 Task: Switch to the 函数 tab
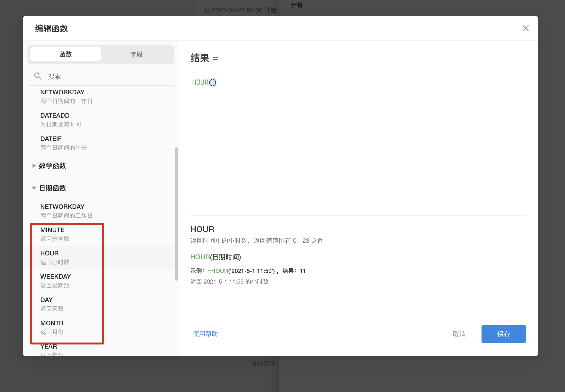[65, 54]
